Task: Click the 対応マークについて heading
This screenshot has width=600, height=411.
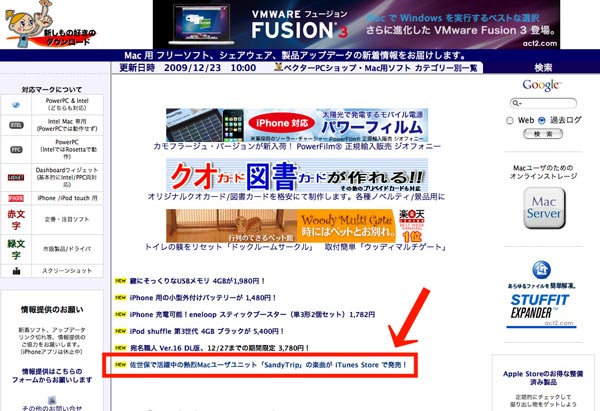Action: (x=52, y=90)
